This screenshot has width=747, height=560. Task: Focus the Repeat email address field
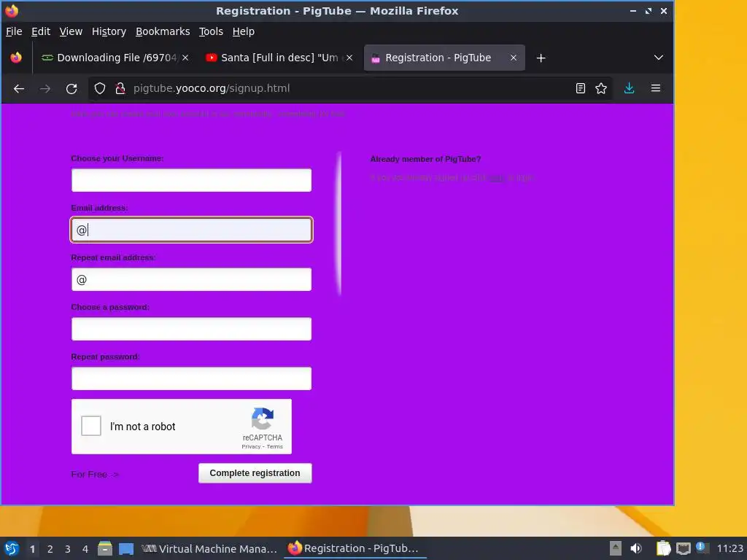click(192, 279)
